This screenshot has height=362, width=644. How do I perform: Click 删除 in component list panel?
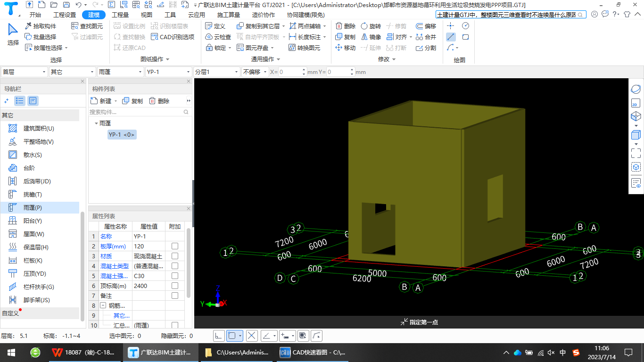tap(159, 101)
